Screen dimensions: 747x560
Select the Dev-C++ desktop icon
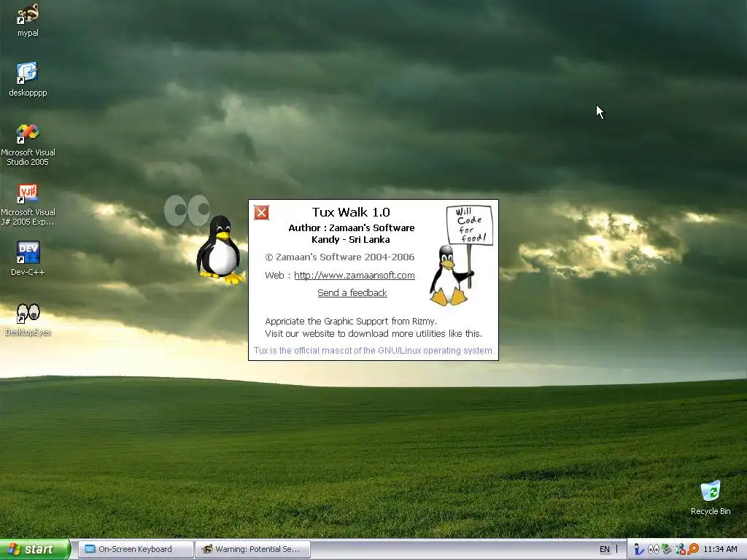28,259
